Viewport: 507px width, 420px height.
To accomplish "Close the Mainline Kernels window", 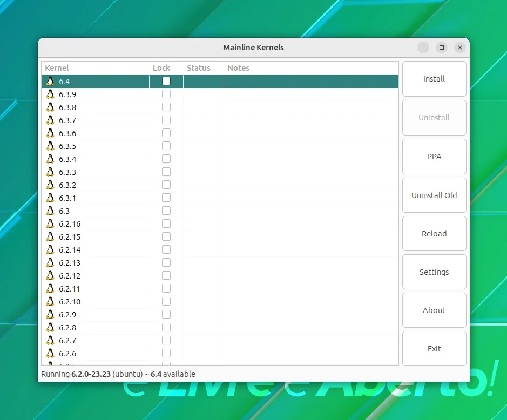I will point(460,48).
